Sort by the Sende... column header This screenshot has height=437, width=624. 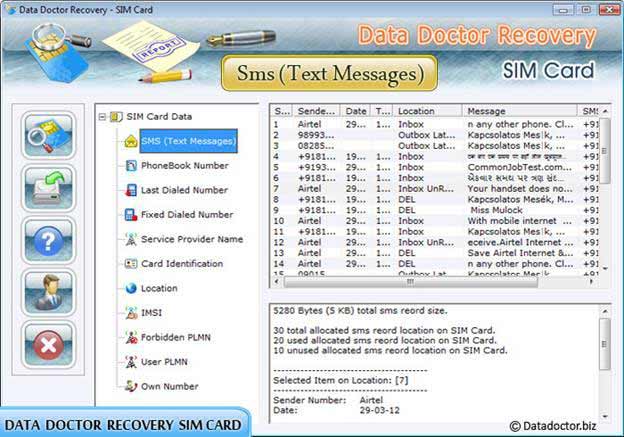pyautogui.click(x=316, y=111)
